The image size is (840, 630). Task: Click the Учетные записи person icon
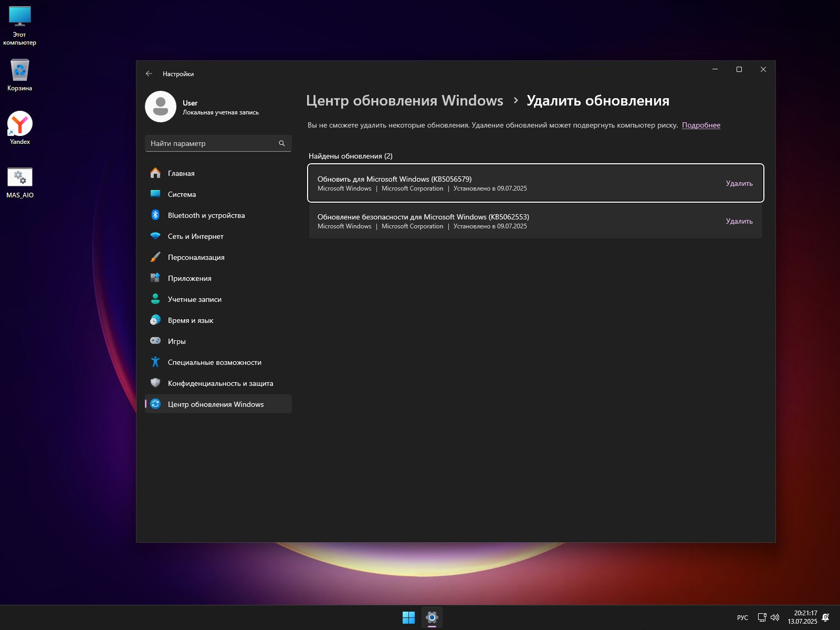click(x=155, y=299)
